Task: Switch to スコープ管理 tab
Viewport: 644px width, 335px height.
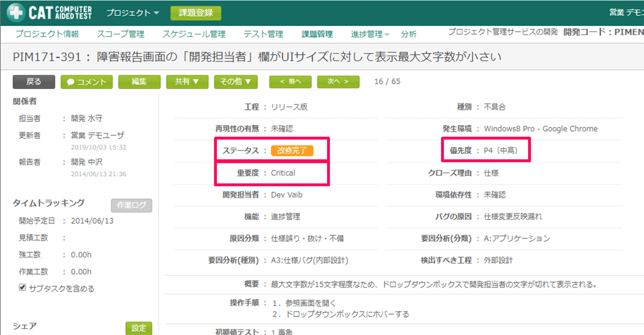Action: point(120,34)
